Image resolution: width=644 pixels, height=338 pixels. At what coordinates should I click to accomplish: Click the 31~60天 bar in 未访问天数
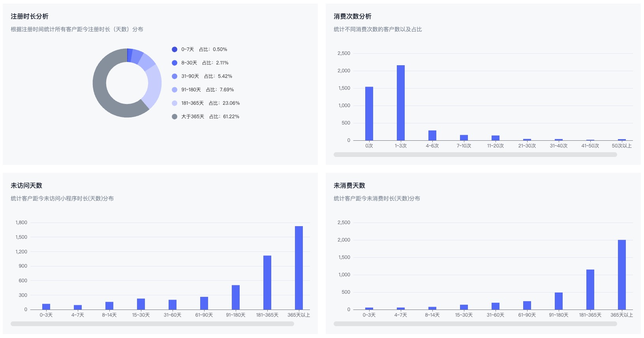tap(173, 305)
